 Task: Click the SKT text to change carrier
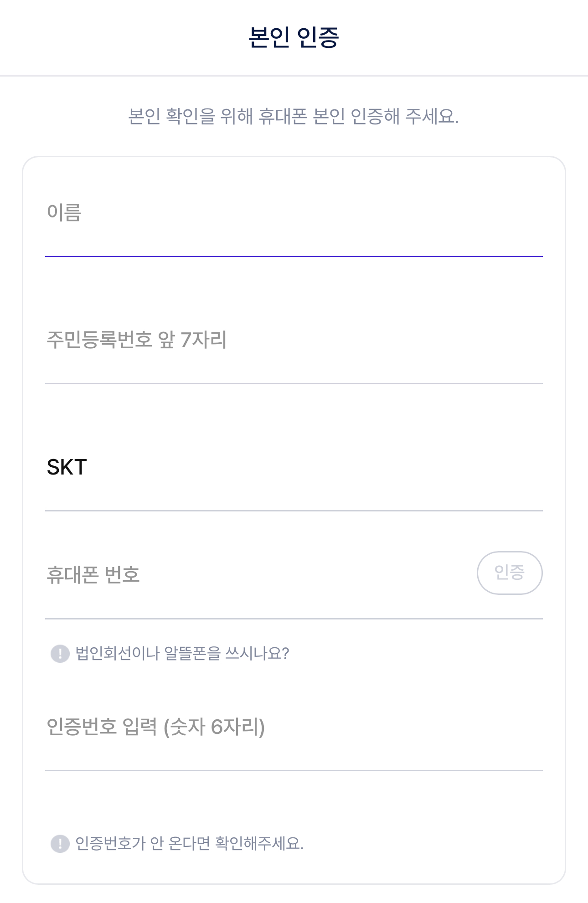click(67, 467)
